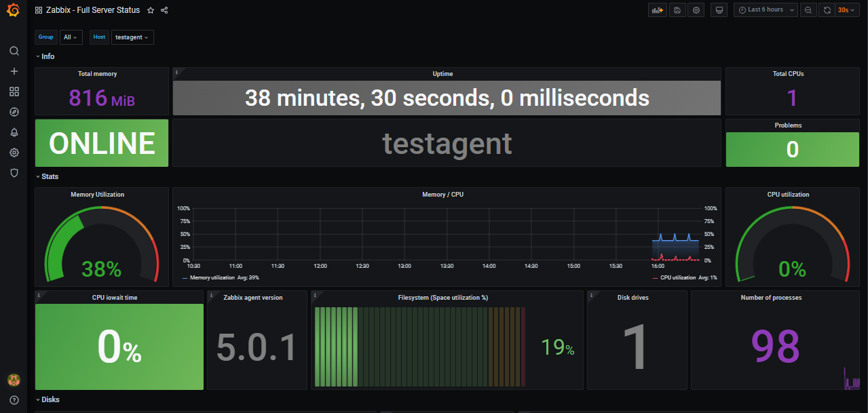The height and width of the screenshot is (413, 868).
Task: Click the zoom out time range icon
Action: [x=808, y=9]
